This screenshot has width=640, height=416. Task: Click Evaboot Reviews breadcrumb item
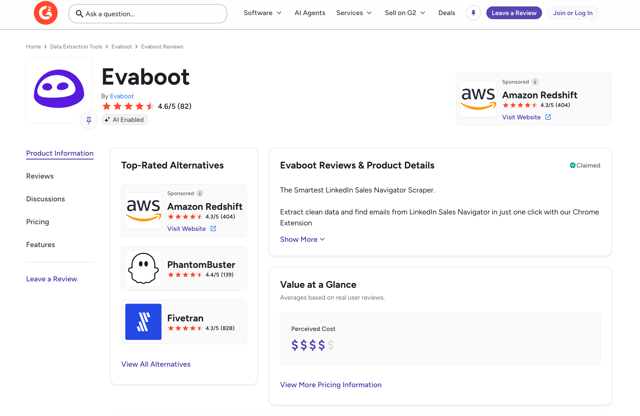pyautogui.click(x=162, y=47)
